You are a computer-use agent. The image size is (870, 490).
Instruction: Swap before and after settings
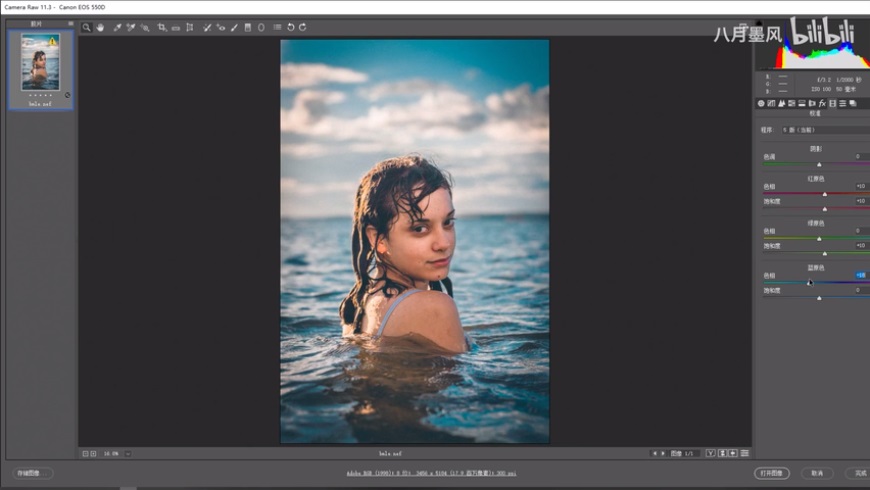[722, 453]
